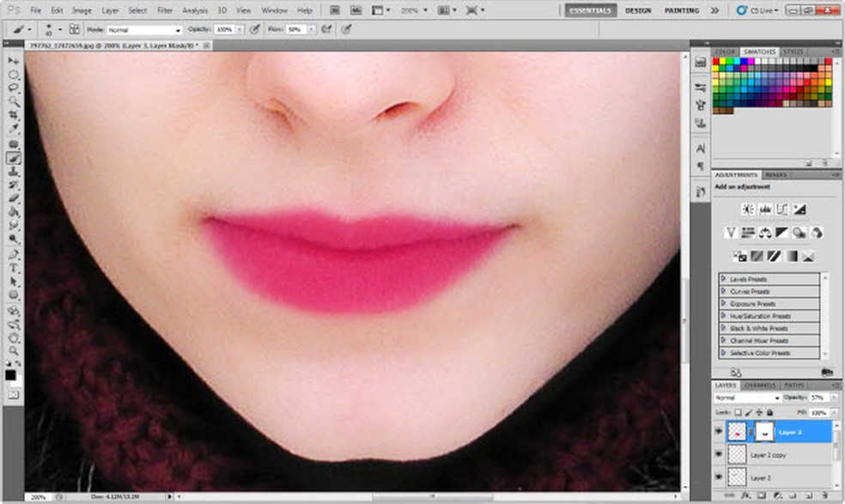Open the Filter menu
This screenshot has width=845, height=504.
click(x=165, y=10)
